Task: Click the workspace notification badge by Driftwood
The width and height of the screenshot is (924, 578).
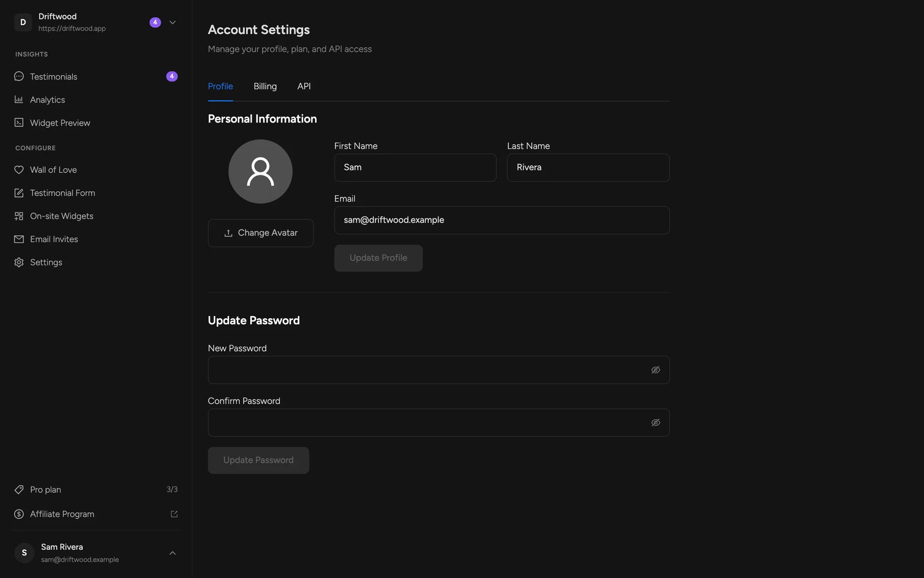Action: 155,22
